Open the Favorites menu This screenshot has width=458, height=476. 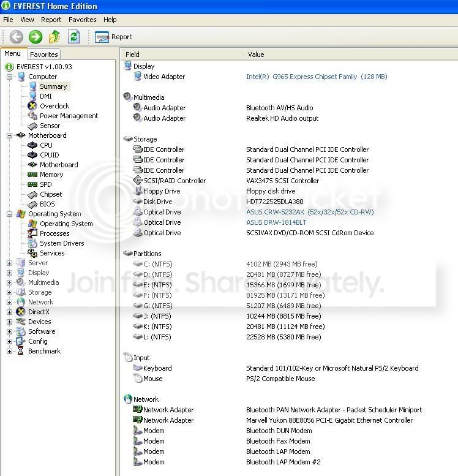pos(82,20)
